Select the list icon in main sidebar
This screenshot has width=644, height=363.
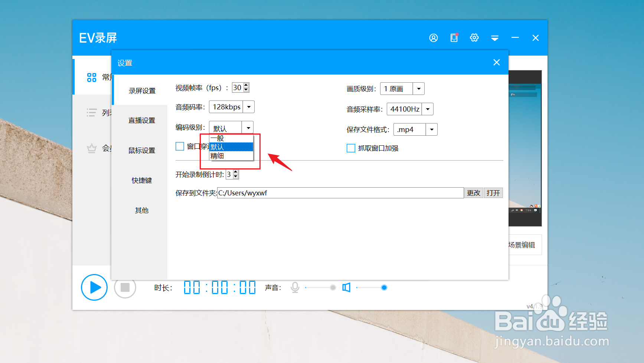point(92,112)
